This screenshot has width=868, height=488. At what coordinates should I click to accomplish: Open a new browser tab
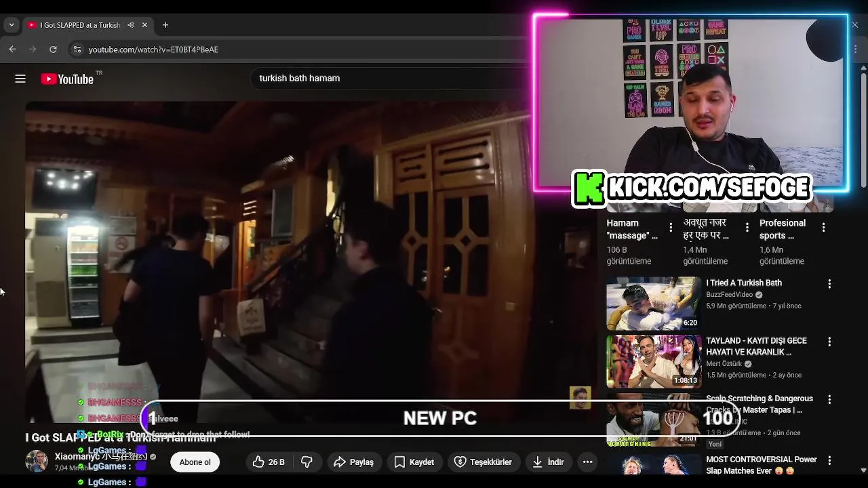(x=165, y=25)
